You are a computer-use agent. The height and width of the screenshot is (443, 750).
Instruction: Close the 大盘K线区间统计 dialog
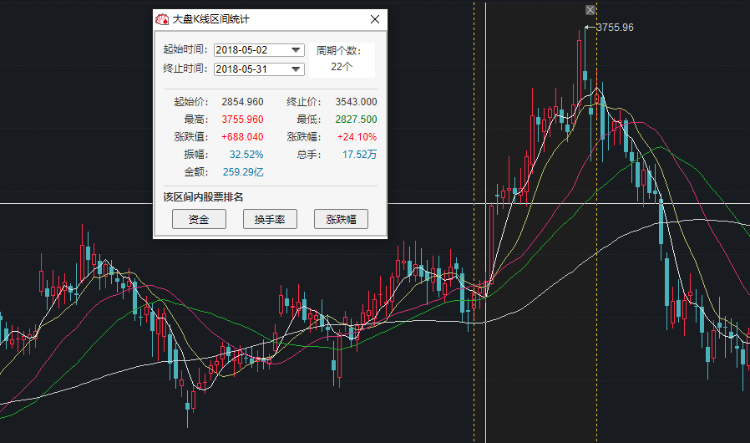click(x=375, y=19)
